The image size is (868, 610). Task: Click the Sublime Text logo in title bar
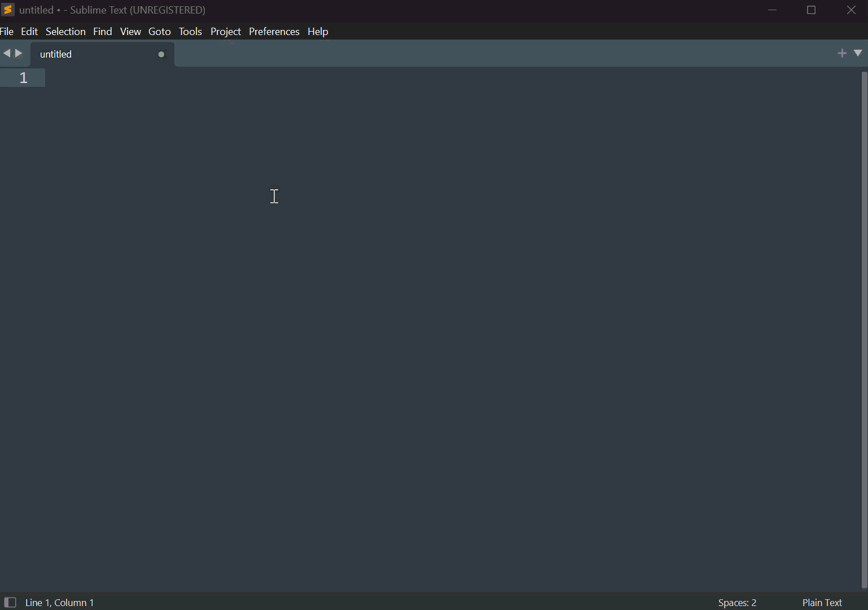(x=8, y=10)
